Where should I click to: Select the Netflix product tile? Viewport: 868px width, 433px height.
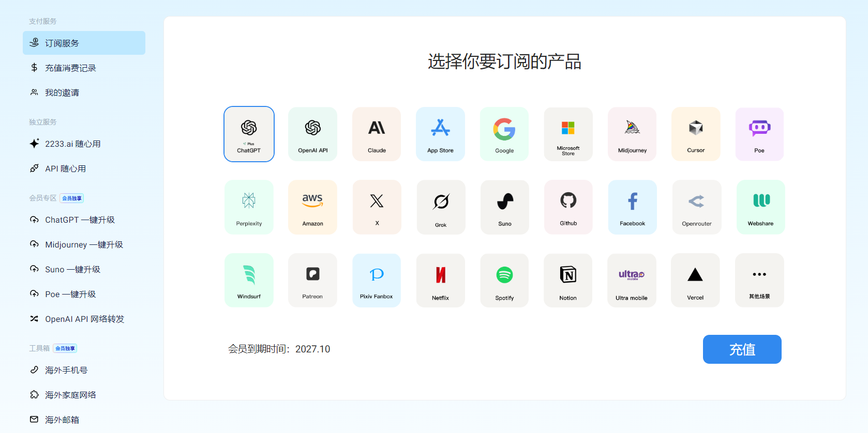tap(440, 280)
